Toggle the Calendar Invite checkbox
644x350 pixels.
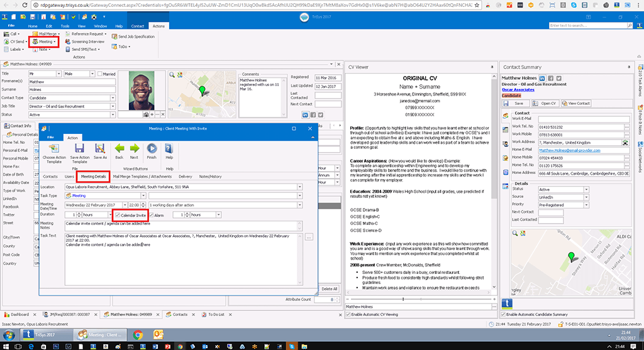point(118,215)
